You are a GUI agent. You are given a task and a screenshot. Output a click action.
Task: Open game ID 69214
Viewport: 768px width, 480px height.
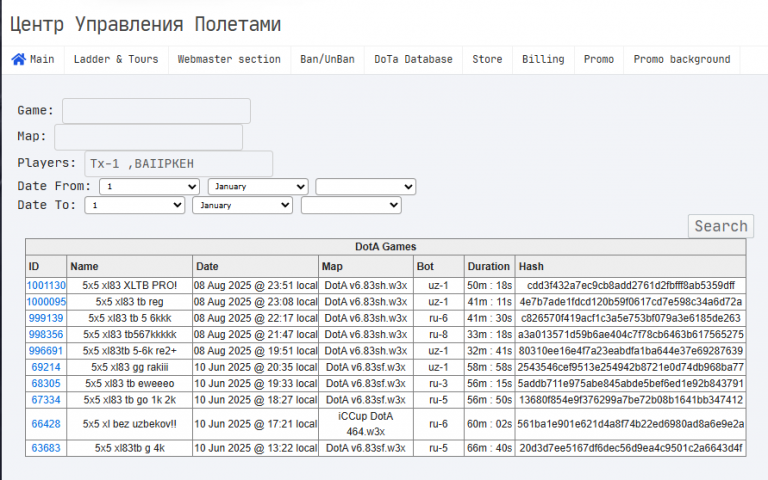coord(46,367)
